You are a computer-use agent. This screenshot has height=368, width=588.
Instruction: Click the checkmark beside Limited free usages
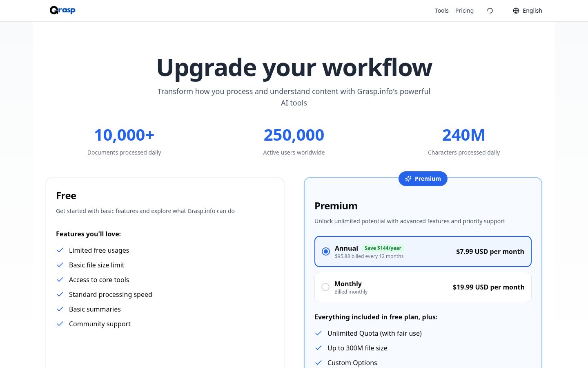click(60, 250)
